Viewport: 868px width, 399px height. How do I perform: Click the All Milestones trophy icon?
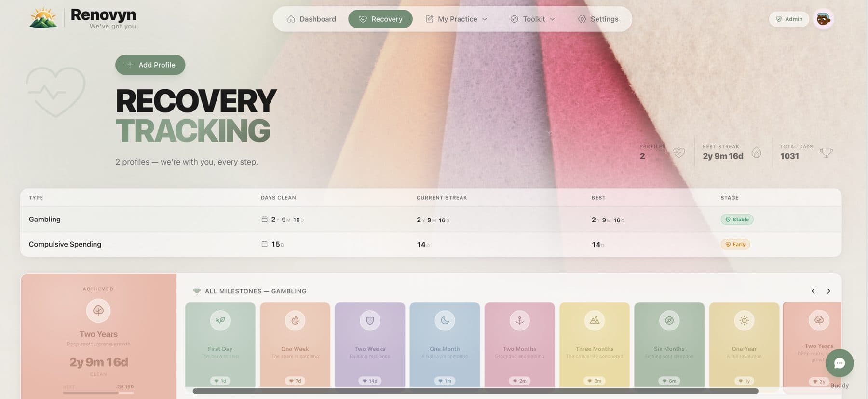click(x=197, y=291)
